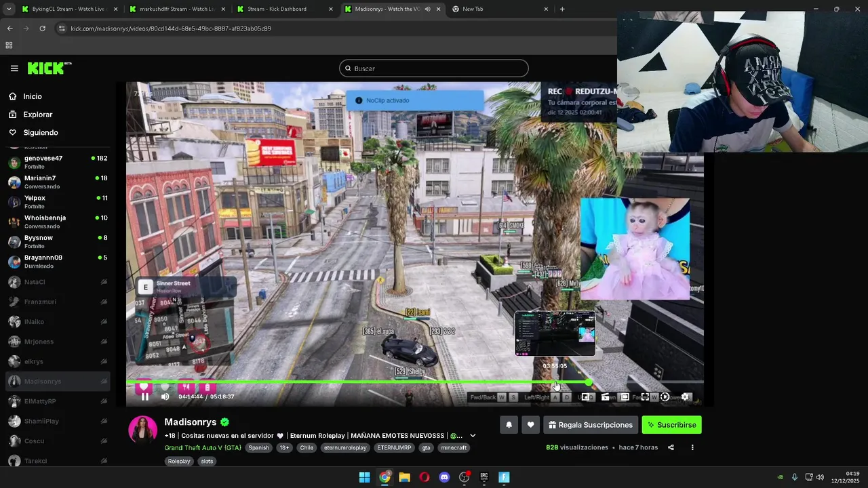Open Opera browser from the taskbar
Screen dimensions: 868x488
coord(424,477)
